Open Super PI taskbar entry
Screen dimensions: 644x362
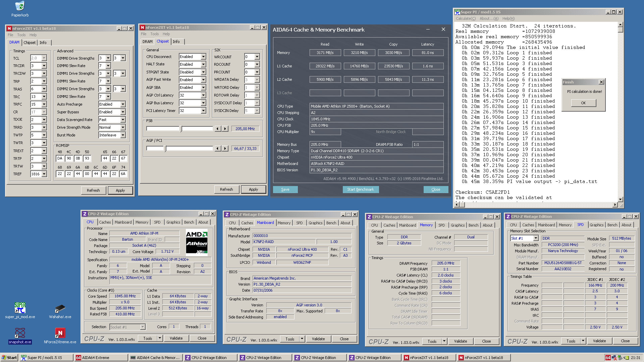[x=46, y=358]
